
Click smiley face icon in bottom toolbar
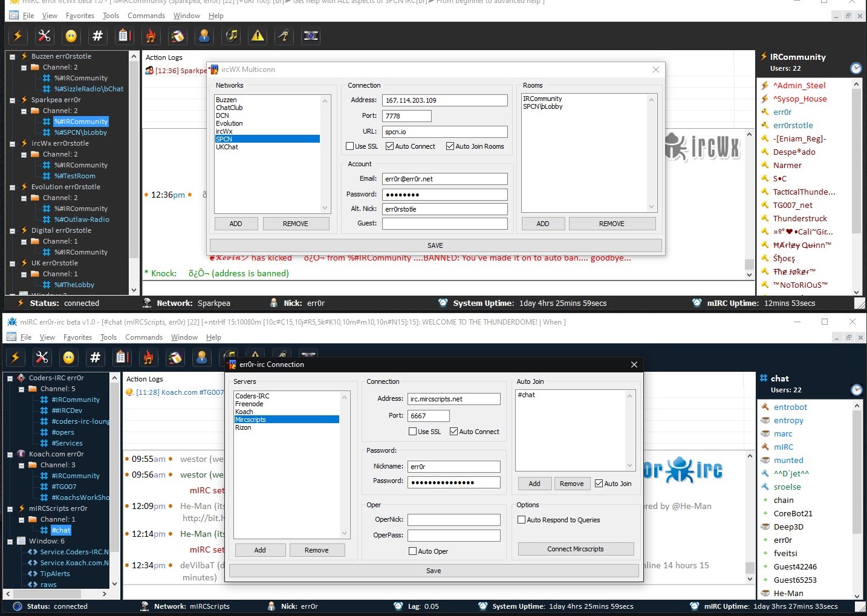coord(68,358)
